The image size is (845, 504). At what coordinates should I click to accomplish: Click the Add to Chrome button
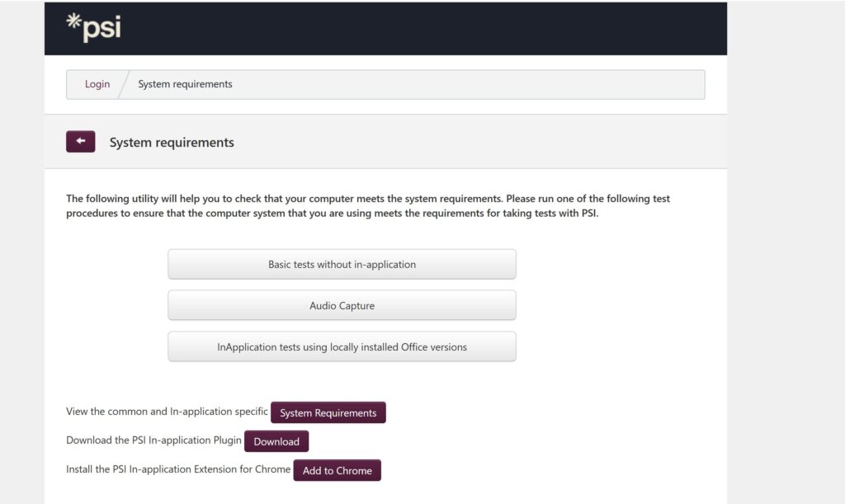point(338,471)
